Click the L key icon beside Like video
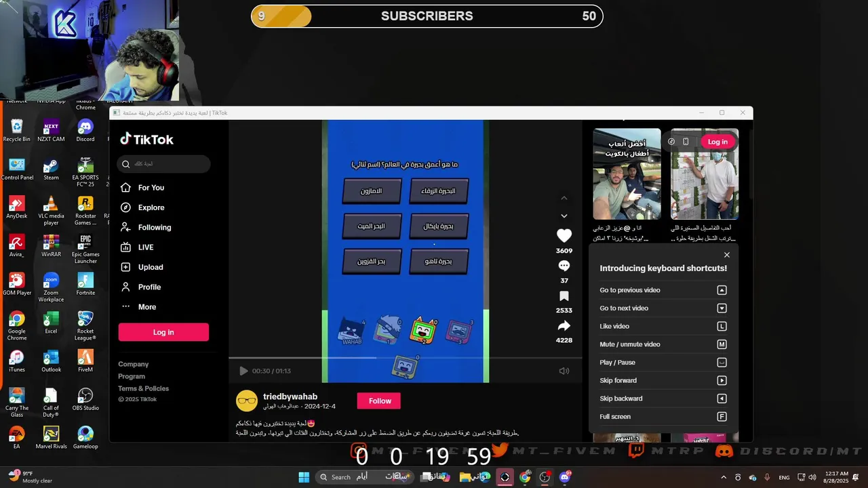868x488 pixels. 722,326
